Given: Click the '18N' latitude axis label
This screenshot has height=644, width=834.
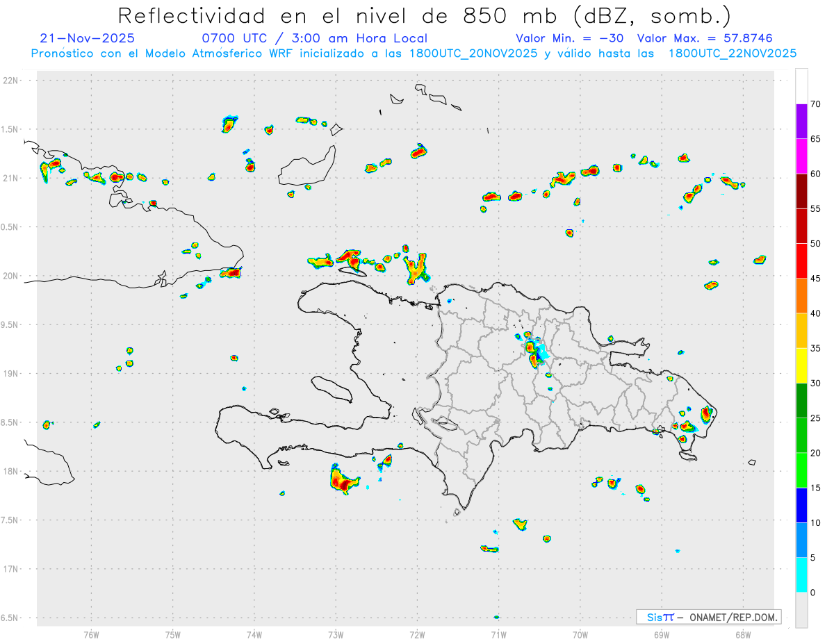Looking at the screenshot, I should point(11,472).
